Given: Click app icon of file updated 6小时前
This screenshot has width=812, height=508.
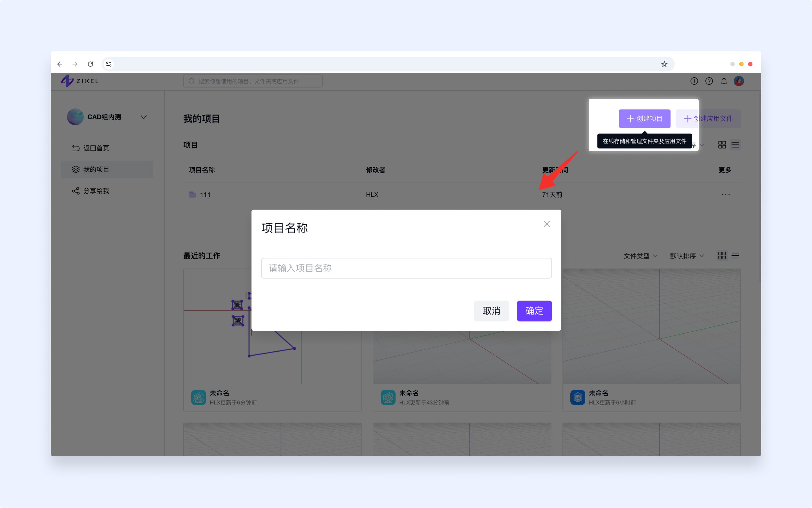Looking at the screenshot, I should pyautogui.click(x=577, y=397).
